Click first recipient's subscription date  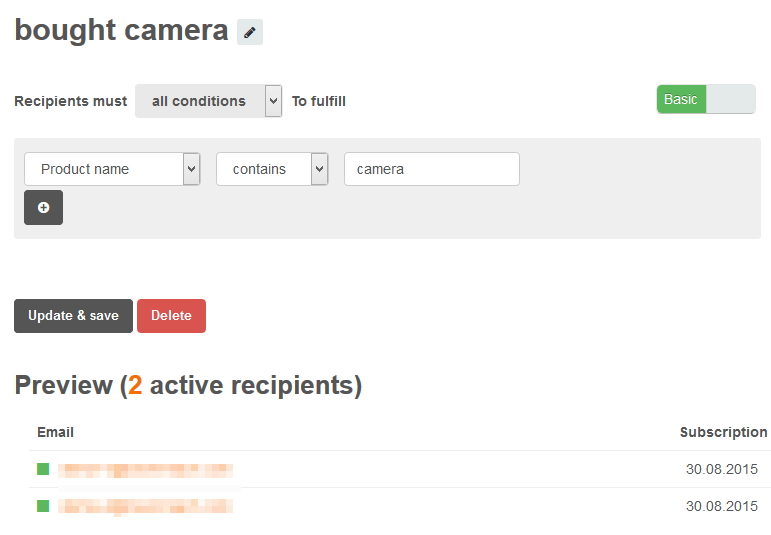[x=721, y=469]
